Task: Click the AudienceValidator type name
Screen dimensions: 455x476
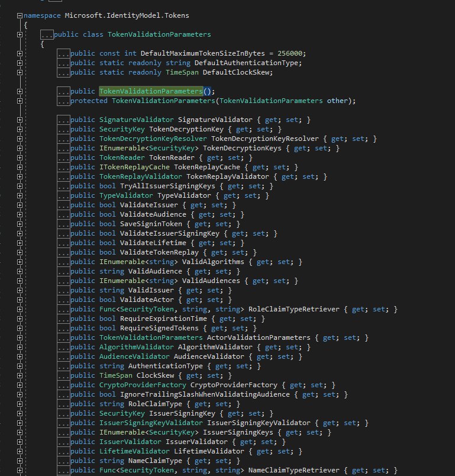Action: (x=134, y=356)
